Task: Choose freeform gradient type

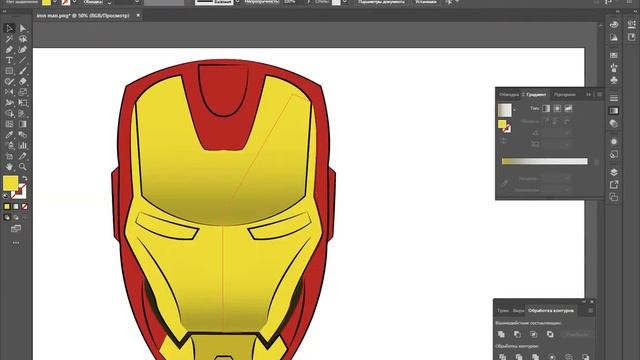Action: tap(568, 109)
